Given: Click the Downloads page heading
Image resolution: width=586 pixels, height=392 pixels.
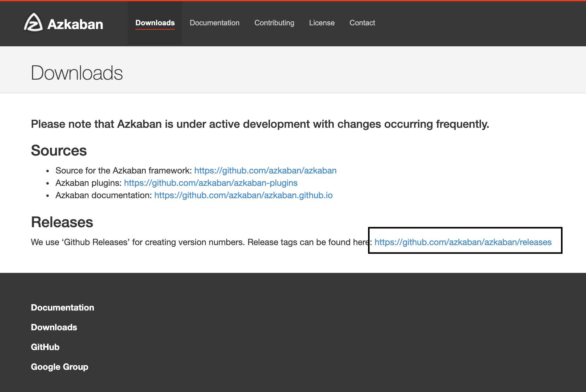Looking at the screenshot, I should click(x=77, y=73).
